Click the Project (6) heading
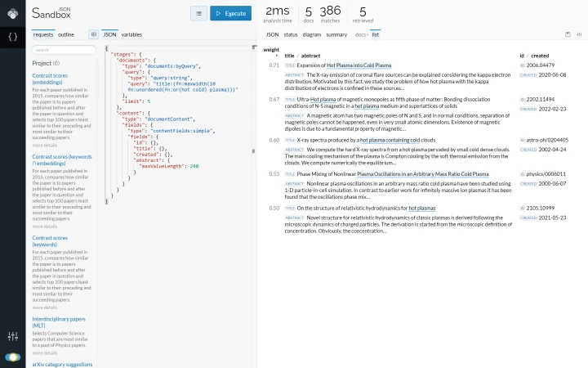 46,63
